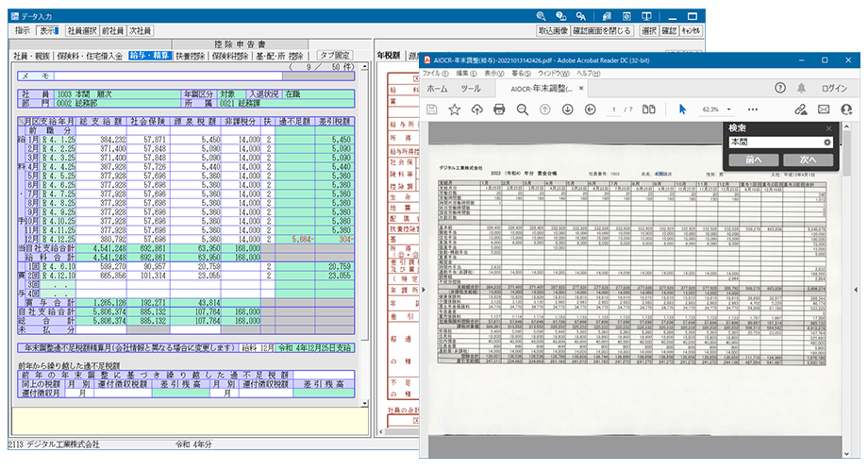Click 確認画面を閉じる button
868x470 pixels.
(x=602, y=31)
